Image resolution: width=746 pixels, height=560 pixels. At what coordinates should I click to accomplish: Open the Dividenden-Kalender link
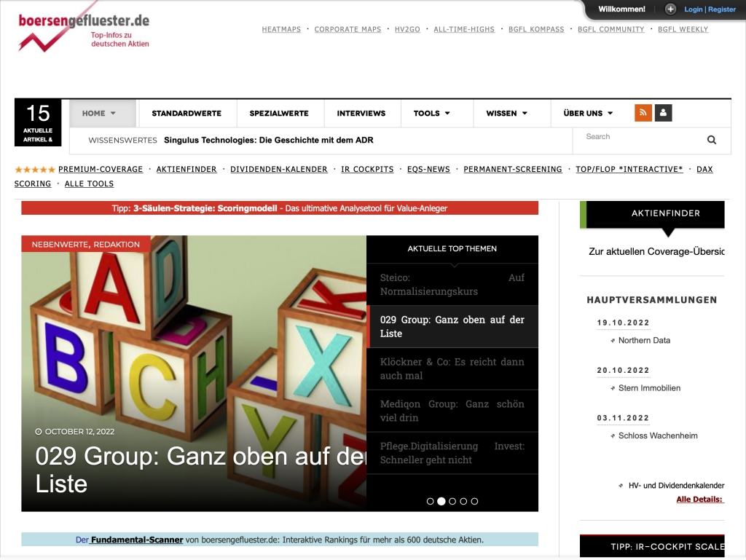[279, 170]
